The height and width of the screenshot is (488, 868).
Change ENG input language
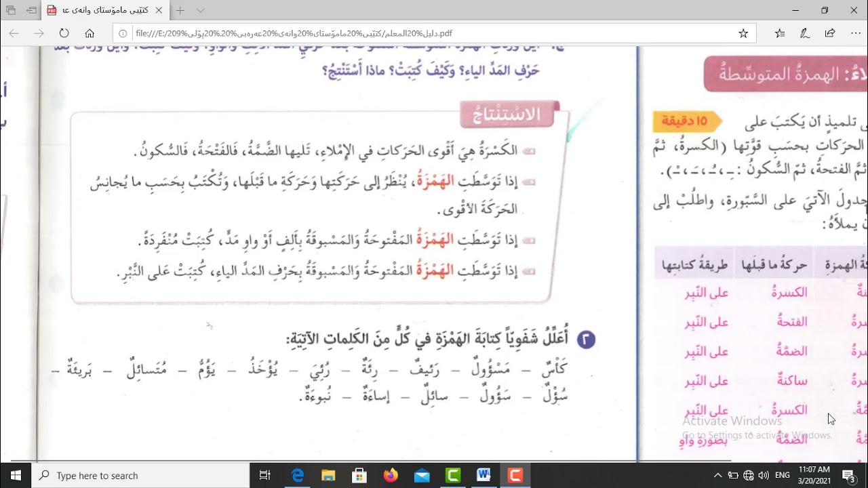click(782, 475)
